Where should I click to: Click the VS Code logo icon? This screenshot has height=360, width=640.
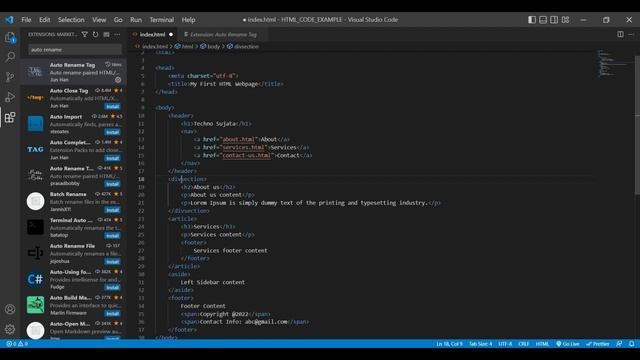click(x=9, y=20)
